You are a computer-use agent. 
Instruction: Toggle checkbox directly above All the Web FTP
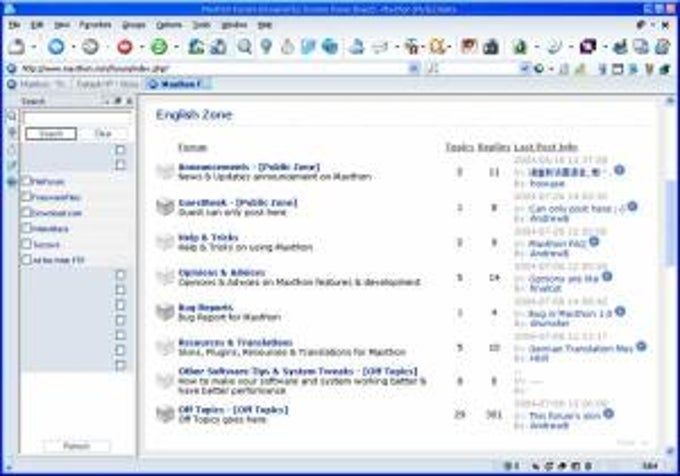26,244
